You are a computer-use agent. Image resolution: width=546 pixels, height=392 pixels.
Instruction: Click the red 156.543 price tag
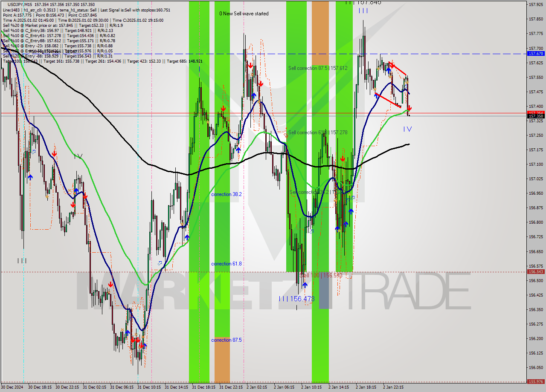[x=536, y=271]
